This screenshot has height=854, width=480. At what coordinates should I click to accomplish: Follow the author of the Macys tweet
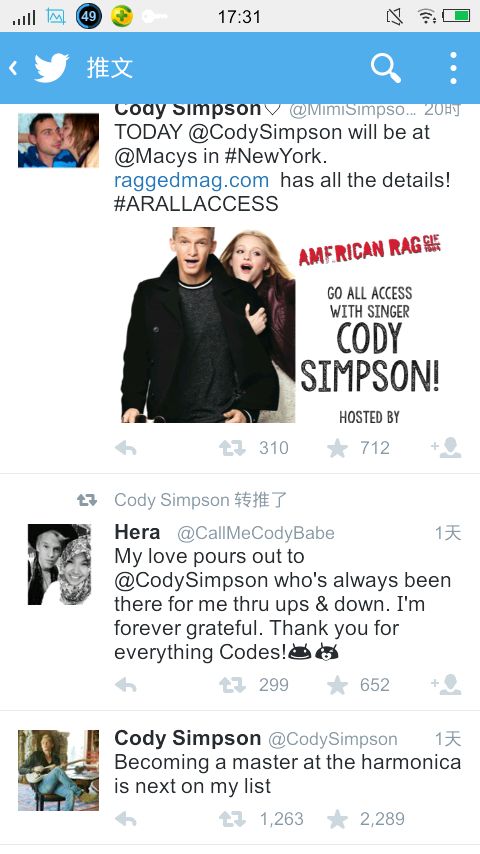(446, 448)
